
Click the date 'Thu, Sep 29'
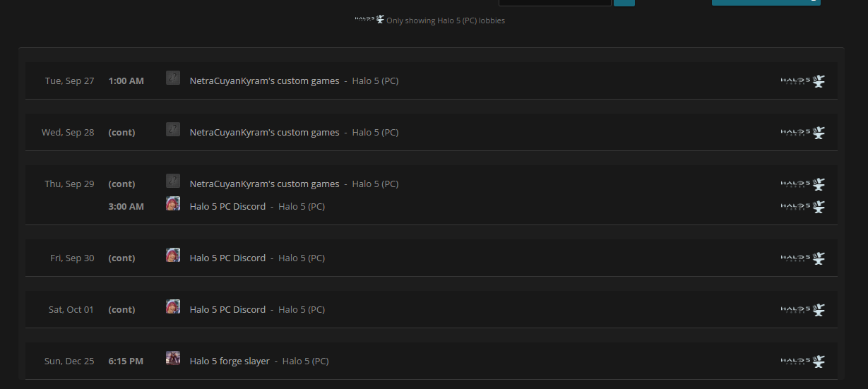tap(69, 184)
